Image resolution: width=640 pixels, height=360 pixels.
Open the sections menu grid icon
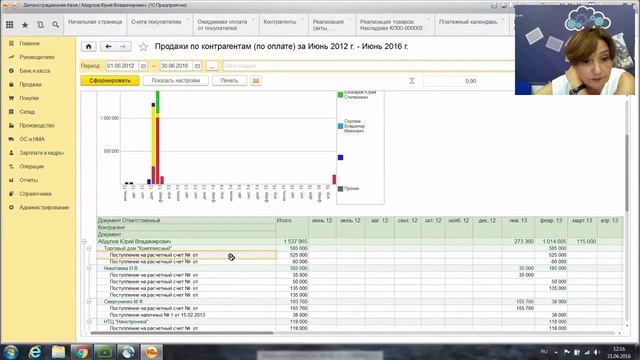tap(10, 25)
